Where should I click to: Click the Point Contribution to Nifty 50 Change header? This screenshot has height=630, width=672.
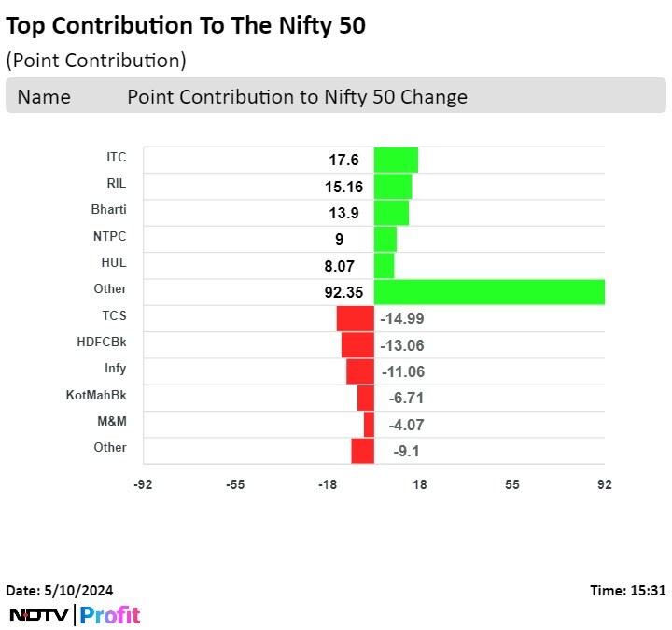[x=297, y=97]
